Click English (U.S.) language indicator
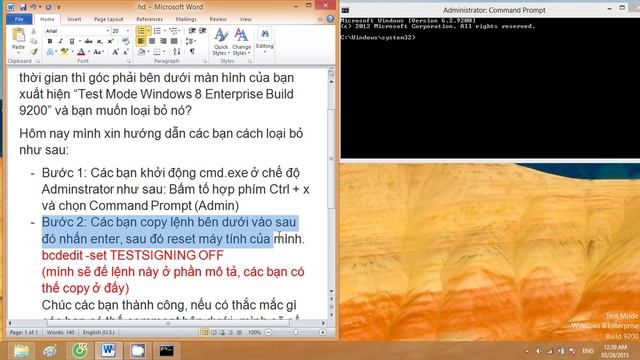 (x=99, y=333)
